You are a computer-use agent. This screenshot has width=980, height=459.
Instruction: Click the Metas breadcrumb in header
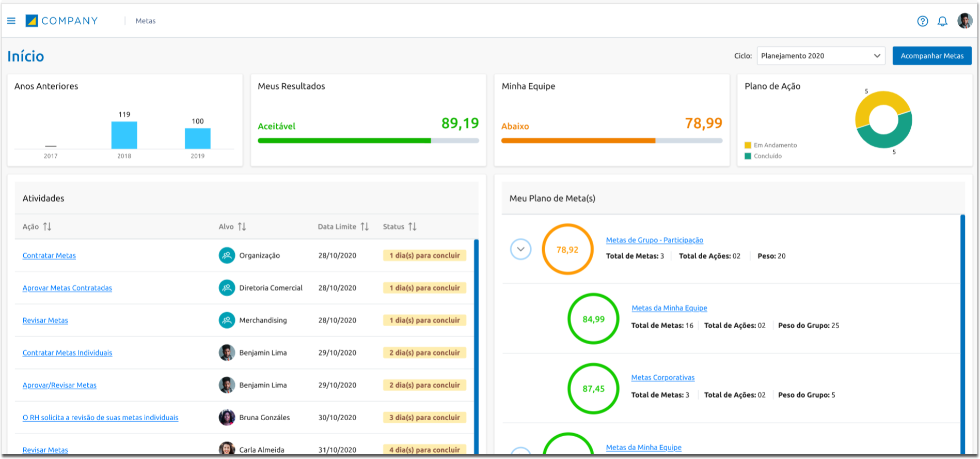click(x=145, y=21)
